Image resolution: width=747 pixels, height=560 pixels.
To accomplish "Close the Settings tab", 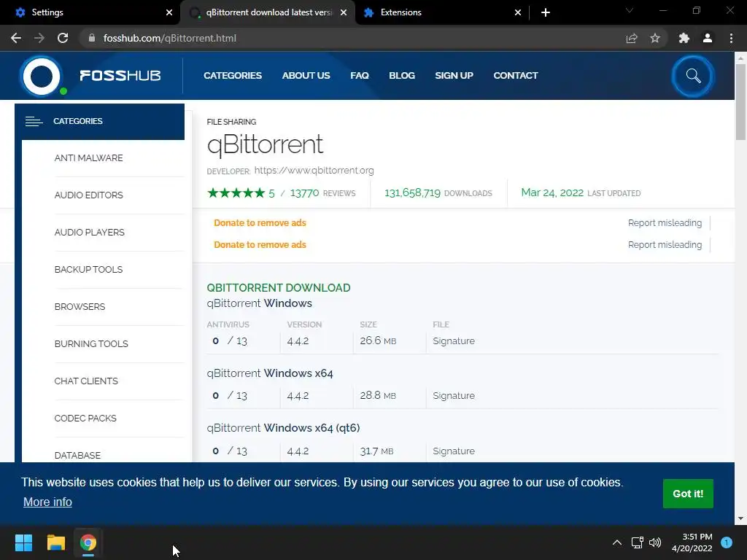I will [169, 12].
